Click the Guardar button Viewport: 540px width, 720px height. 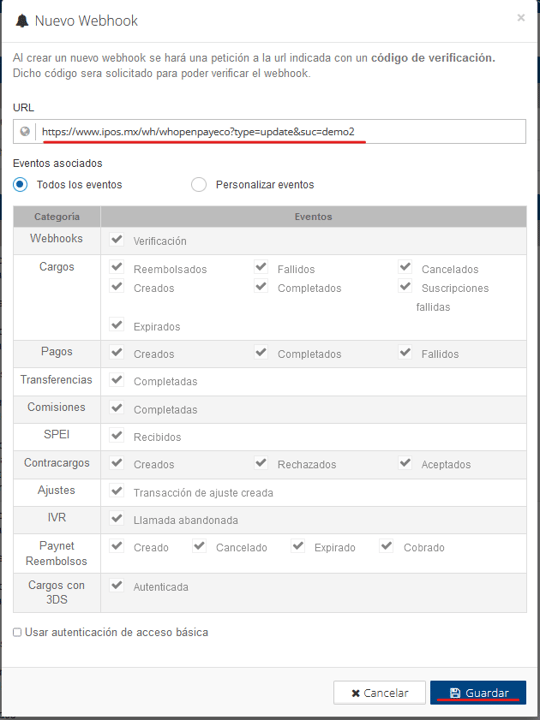(x=478, y=692)
